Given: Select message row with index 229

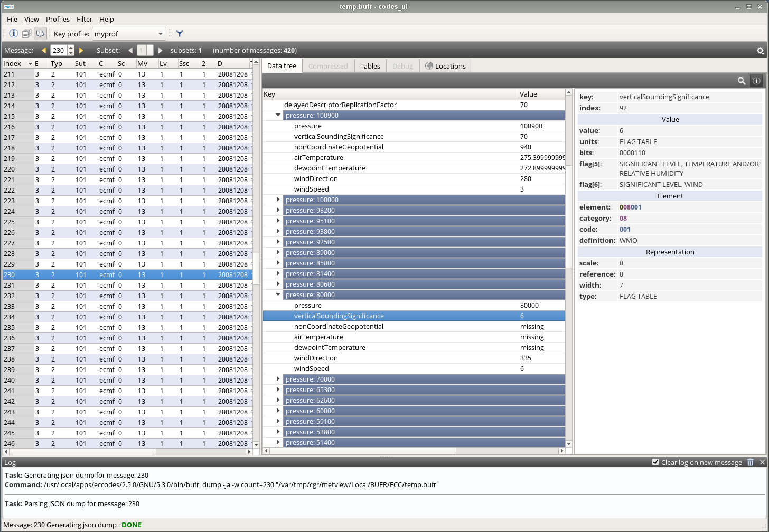Looking at the screenshot, I should coord(127,264).
